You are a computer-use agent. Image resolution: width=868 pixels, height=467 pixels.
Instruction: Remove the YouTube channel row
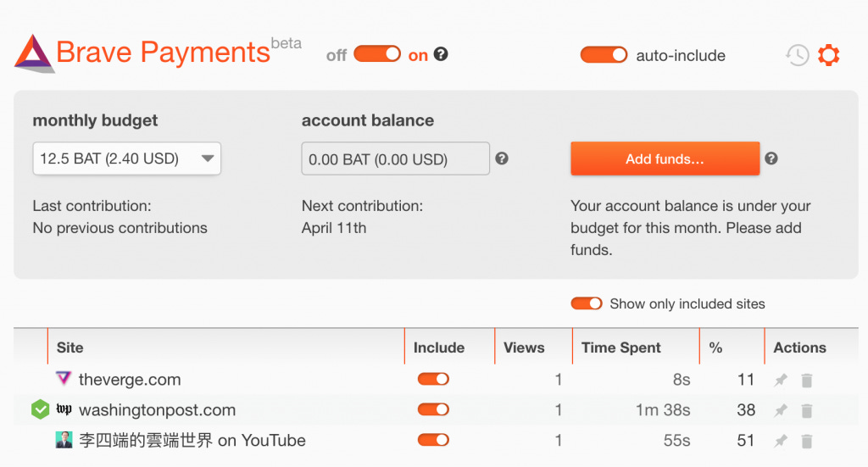[807, 441]
